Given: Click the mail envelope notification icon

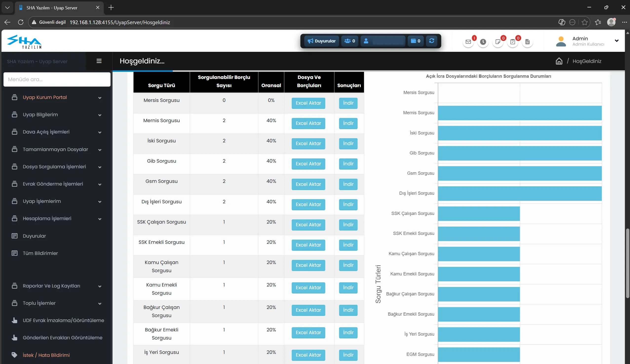Looking at the screenshot, I should 468,42.
